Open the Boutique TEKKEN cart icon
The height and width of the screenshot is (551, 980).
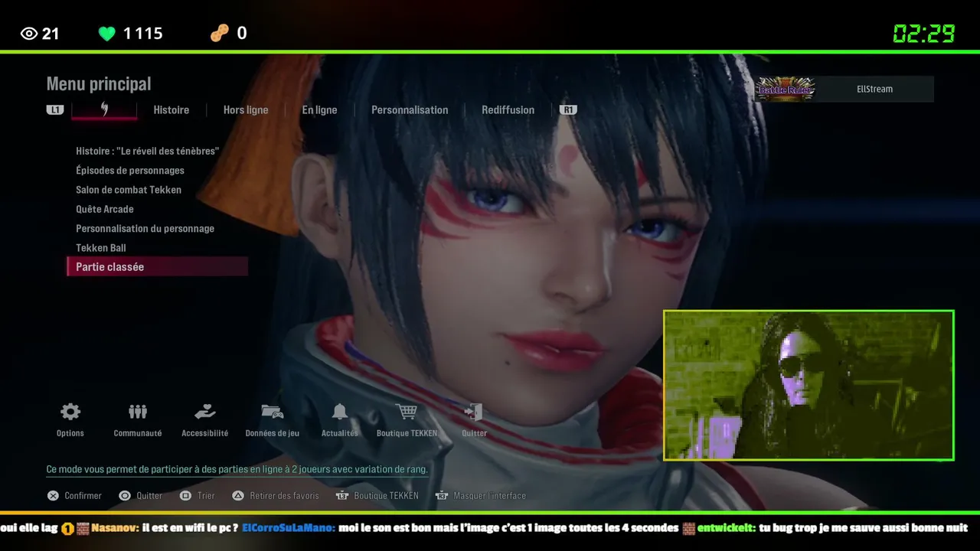point(407,412)
